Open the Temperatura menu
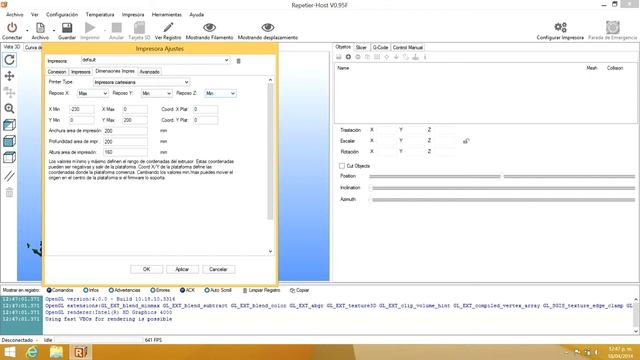The image size is (640, 360). tap(100, 15)
